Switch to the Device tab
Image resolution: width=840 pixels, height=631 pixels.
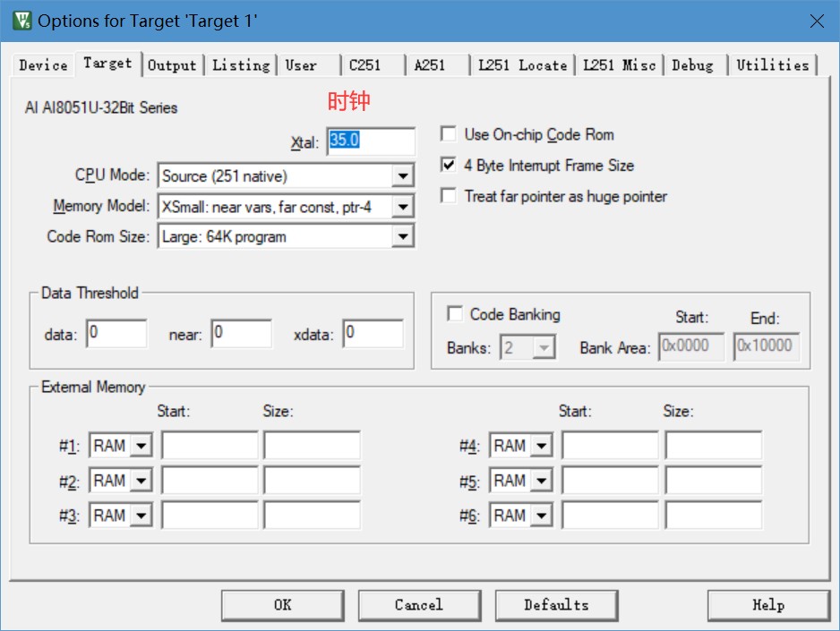click(x=43, y=65)
